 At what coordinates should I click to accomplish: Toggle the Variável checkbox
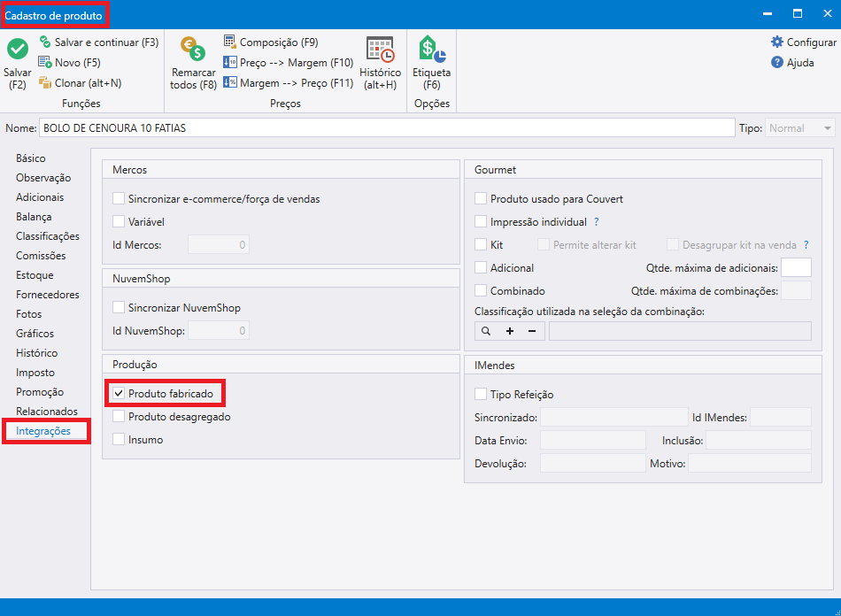point(119,222)
